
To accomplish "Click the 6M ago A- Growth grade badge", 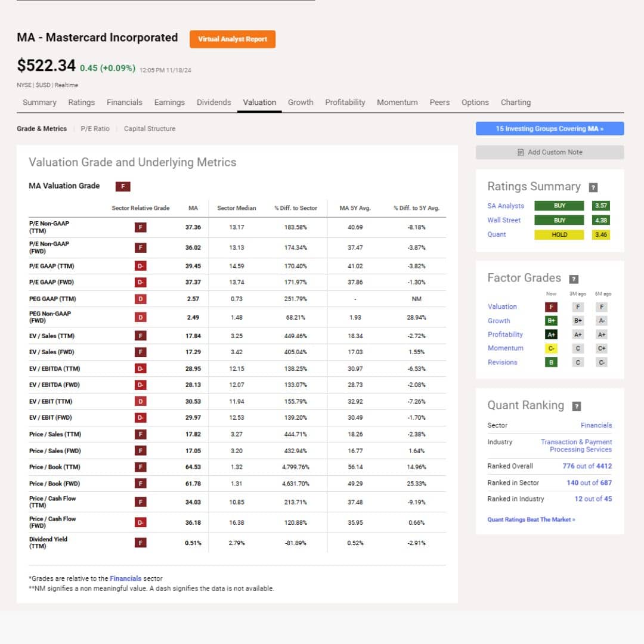I will [x=602, y=321].
